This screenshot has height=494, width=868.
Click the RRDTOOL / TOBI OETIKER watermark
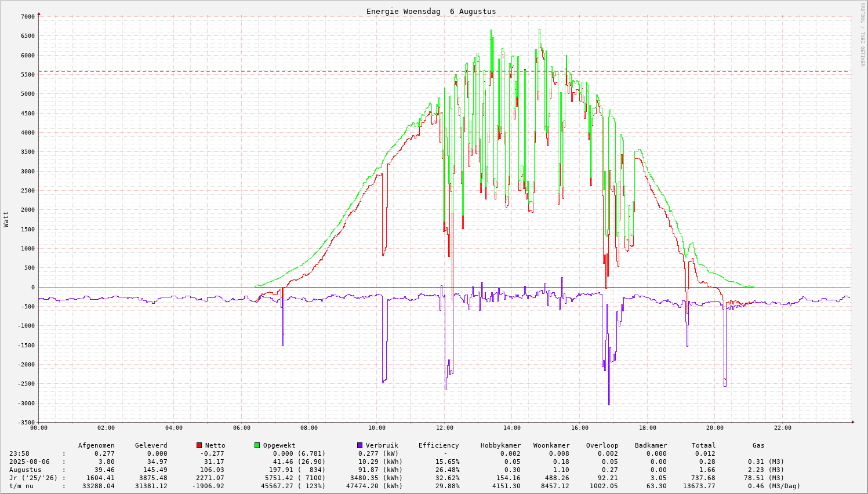[x=862, y=35]
